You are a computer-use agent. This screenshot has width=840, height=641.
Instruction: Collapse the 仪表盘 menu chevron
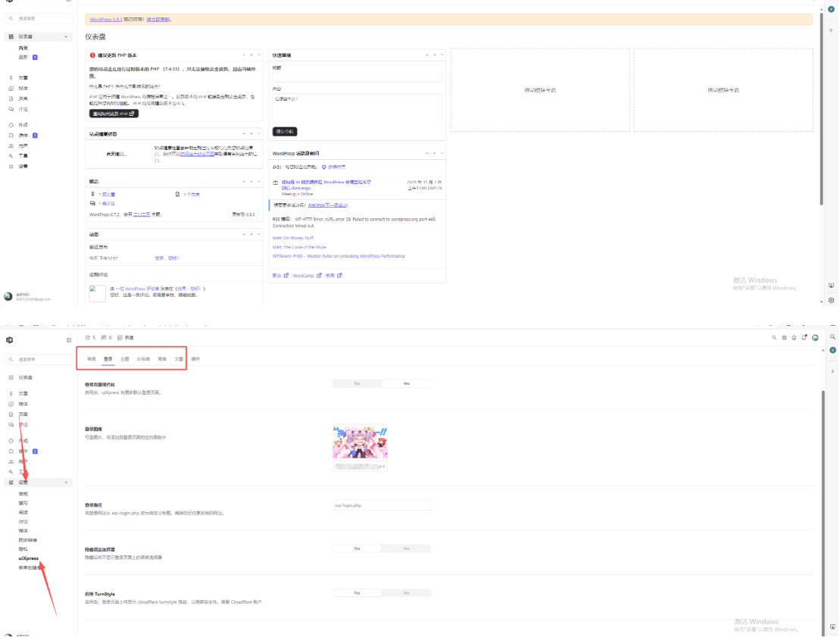(x=67, y=36)
